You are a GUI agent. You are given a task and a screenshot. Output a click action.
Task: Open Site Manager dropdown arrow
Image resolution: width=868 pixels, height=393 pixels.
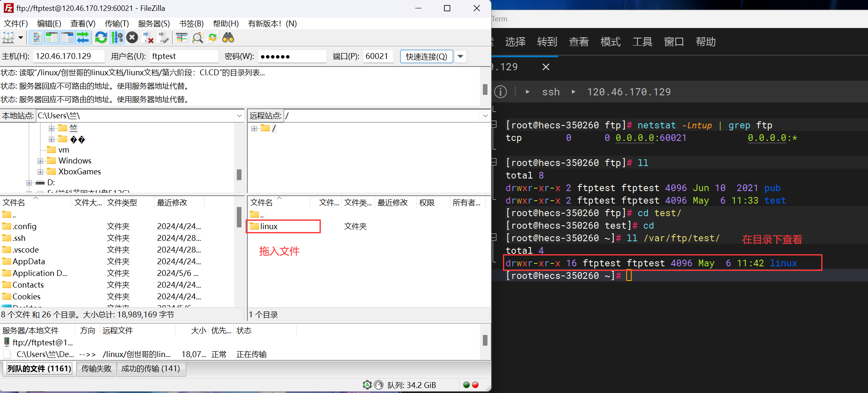tap(20, 38)
